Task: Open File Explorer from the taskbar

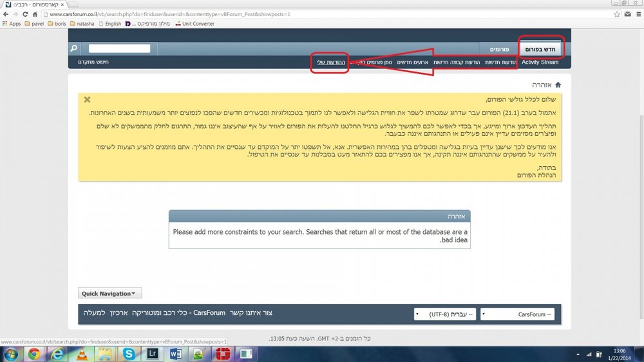Action: tap(105, 354)
